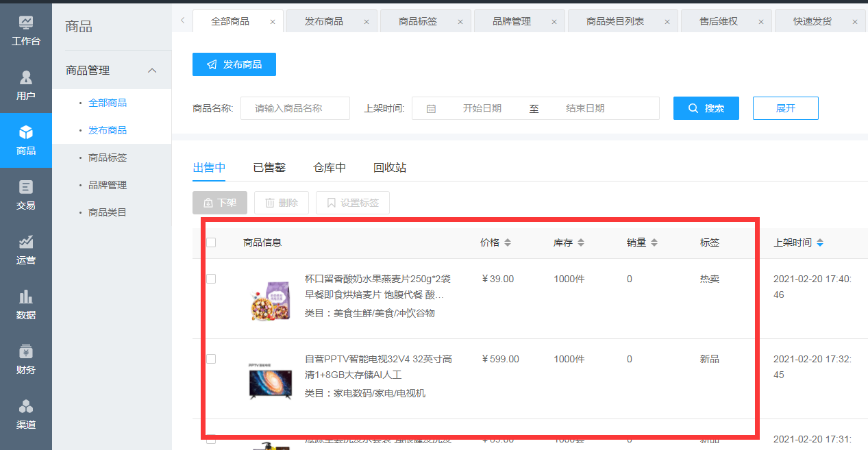This screenshot has height=450, width=868.
Task: Click the 商品名称 product name input field
Action: 295,108
